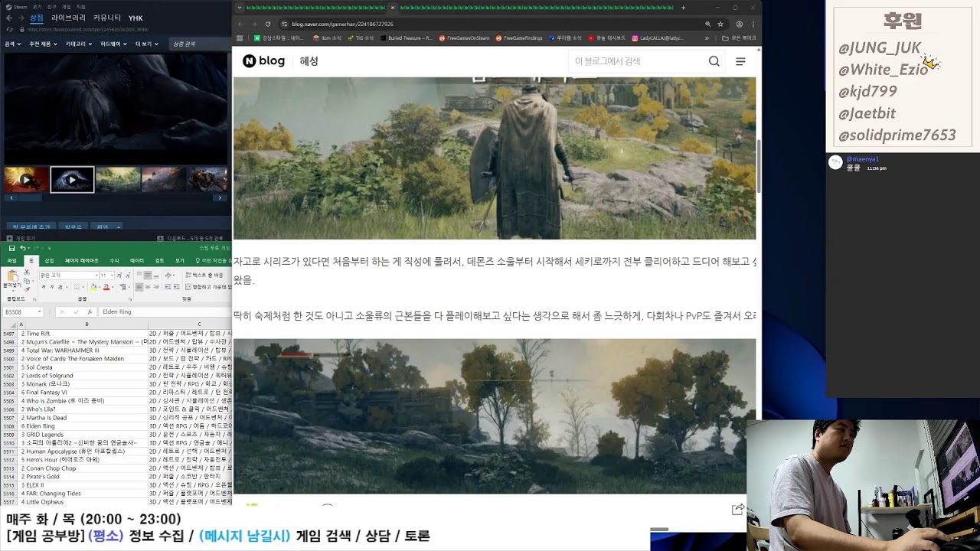This screenshot has width=980, height=551.
Task: Click the Excel fill color bucket icon
Action: 93,287
